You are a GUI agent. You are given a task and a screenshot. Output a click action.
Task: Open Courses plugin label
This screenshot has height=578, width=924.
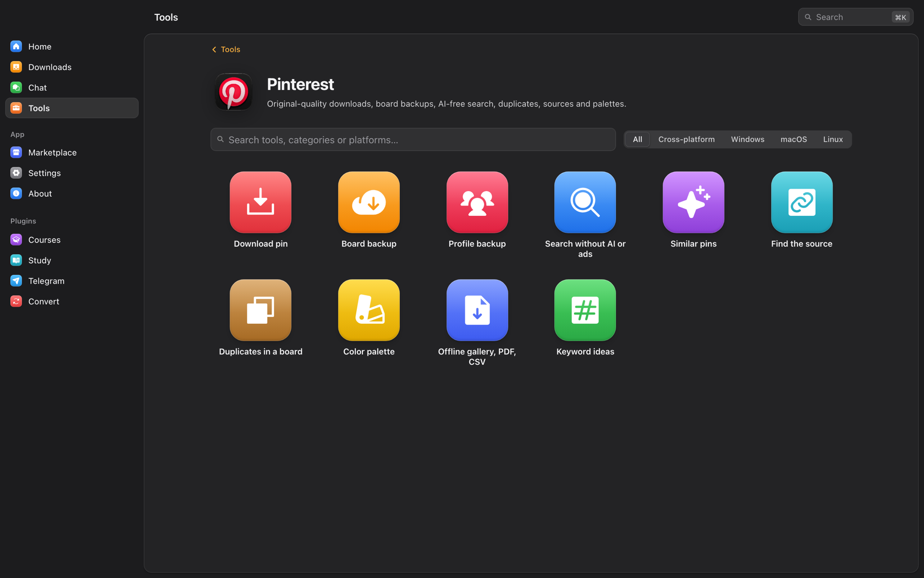point(44,239)
